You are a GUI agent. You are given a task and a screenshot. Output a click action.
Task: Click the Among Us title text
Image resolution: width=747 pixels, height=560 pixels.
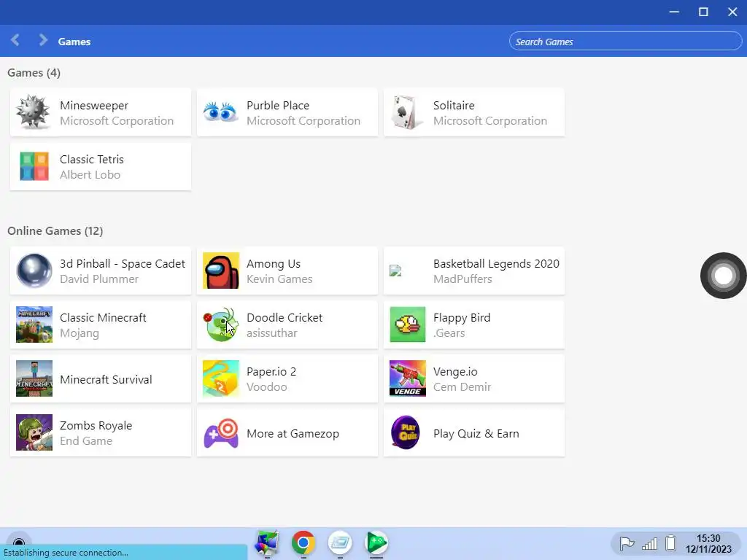(274, 263)
